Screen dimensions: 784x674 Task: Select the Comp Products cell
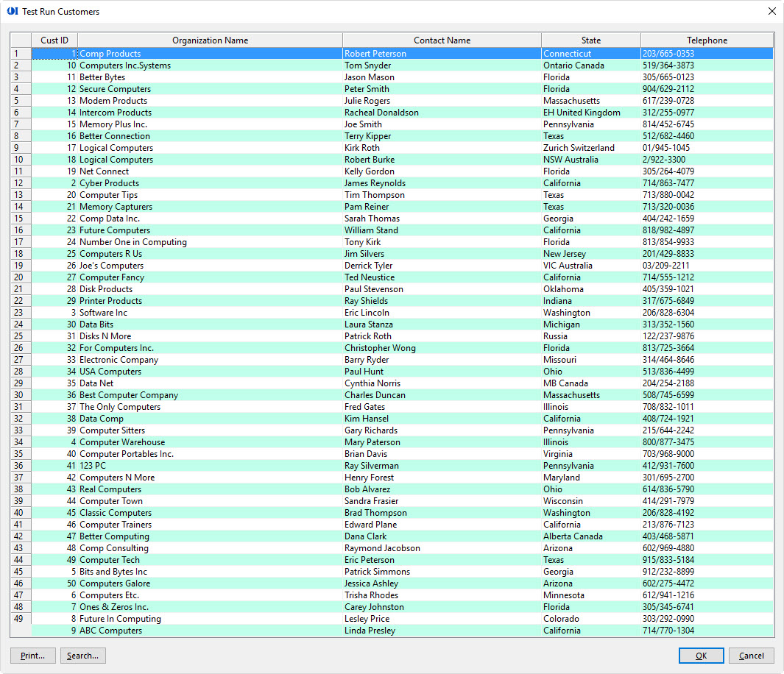tap(210, 54)
